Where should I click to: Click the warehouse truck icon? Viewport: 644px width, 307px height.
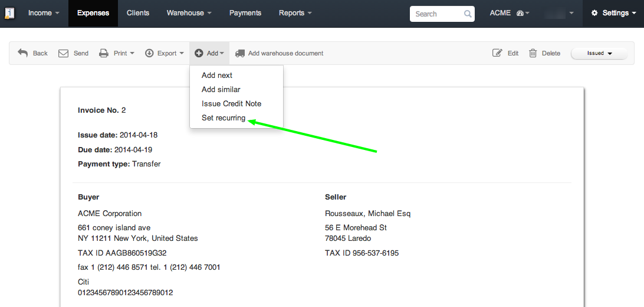240,53
